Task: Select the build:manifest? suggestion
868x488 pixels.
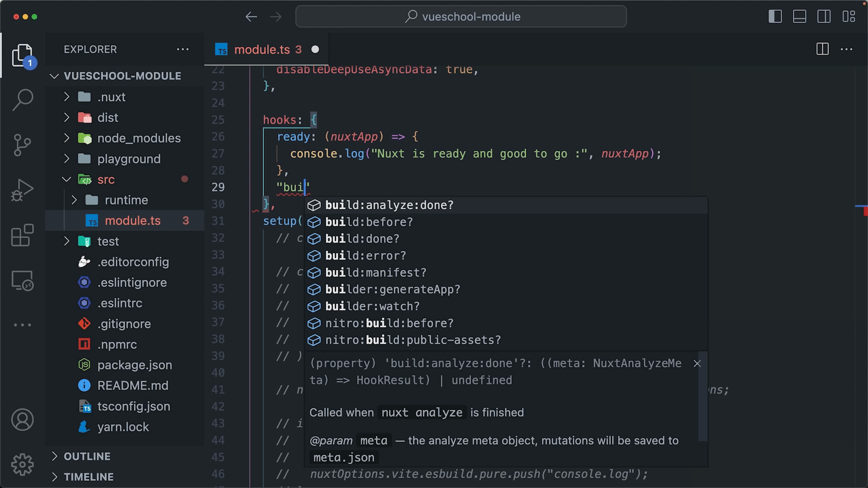Action: pyautogui.click(x=506, y=272)
